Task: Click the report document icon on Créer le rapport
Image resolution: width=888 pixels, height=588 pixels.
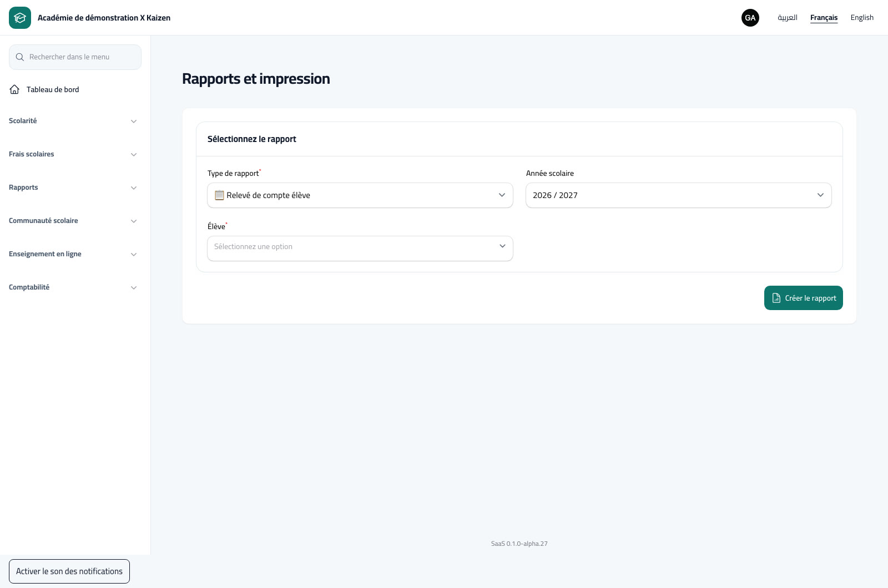Action: [776, 298]
